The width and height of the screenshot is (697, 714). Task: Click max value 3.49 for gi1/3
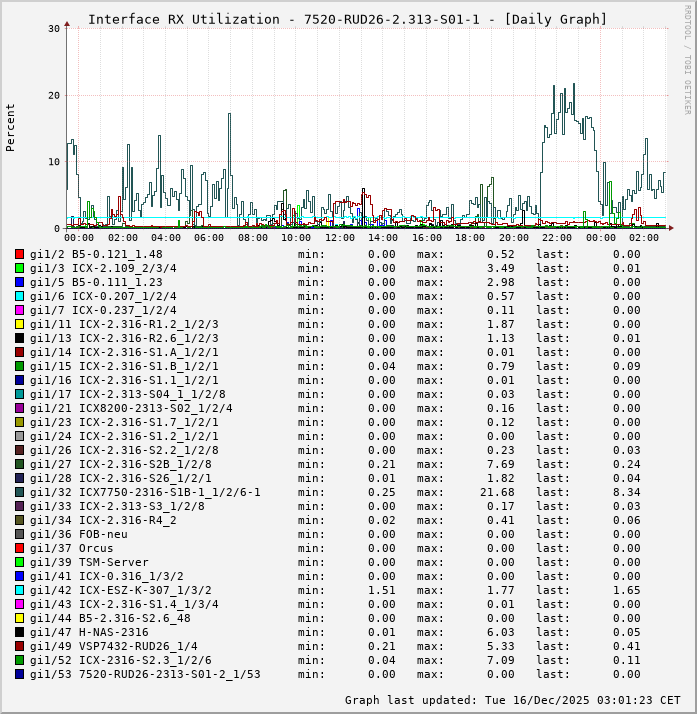(x=501, y=268)
